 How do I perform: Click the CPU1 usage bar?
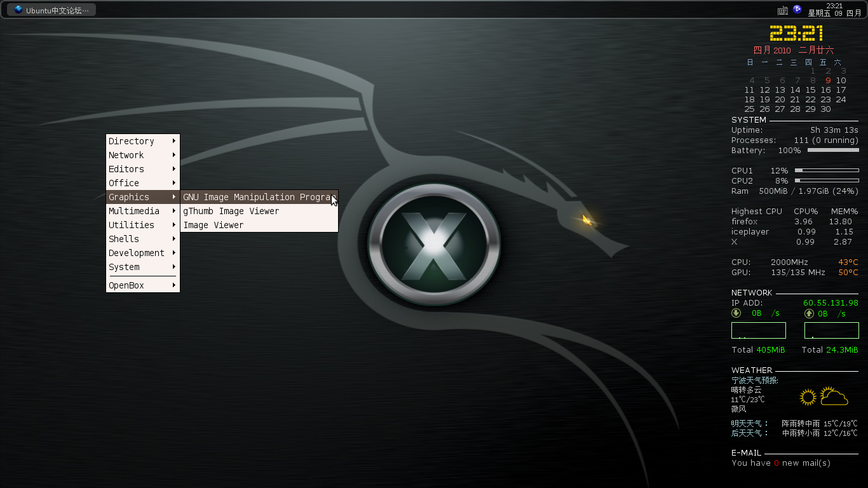point(827,171)
